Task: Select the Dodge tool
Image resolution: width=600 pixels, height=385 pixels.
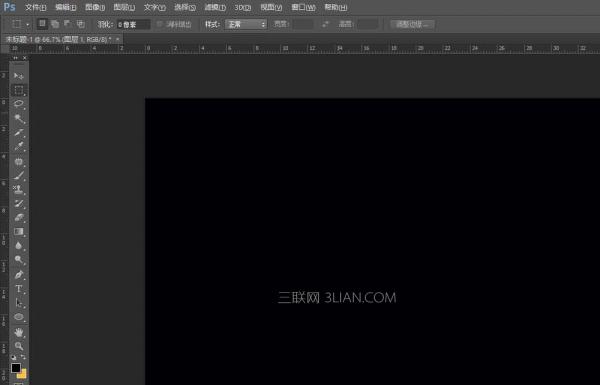Action: point(18,259)
